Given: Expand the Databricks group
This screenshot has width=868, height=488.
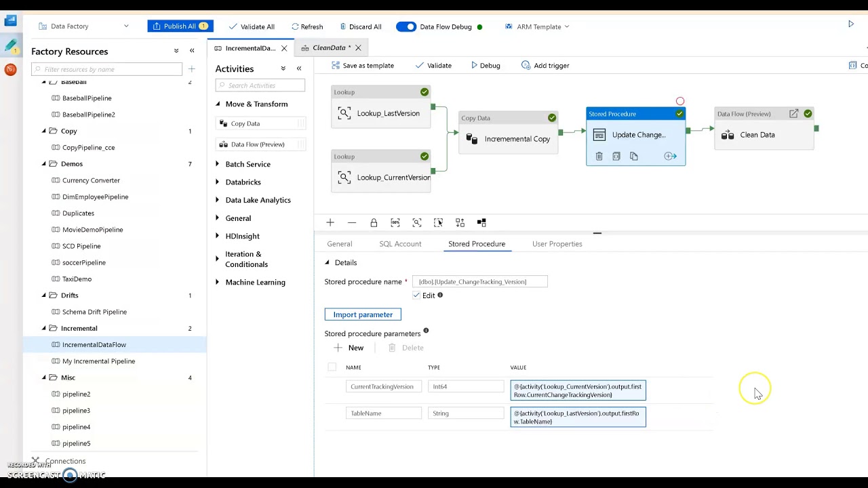Looking at the screenshot, I should pos(218,182).
